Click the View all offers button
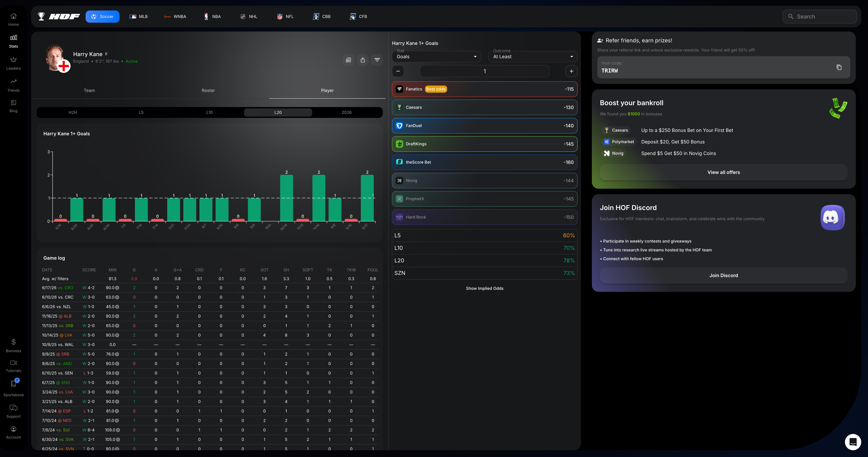 [723, 172]
